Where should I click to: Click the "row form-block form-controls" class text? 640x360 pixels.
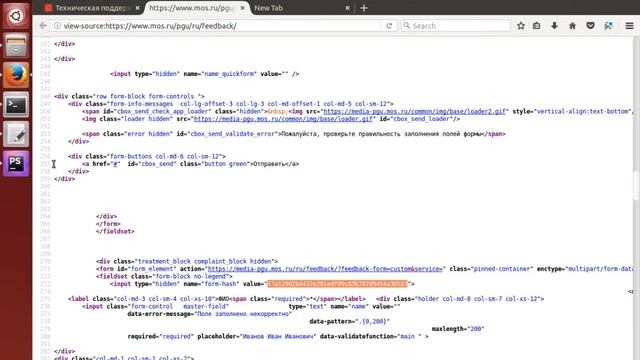tap(145, 96)
